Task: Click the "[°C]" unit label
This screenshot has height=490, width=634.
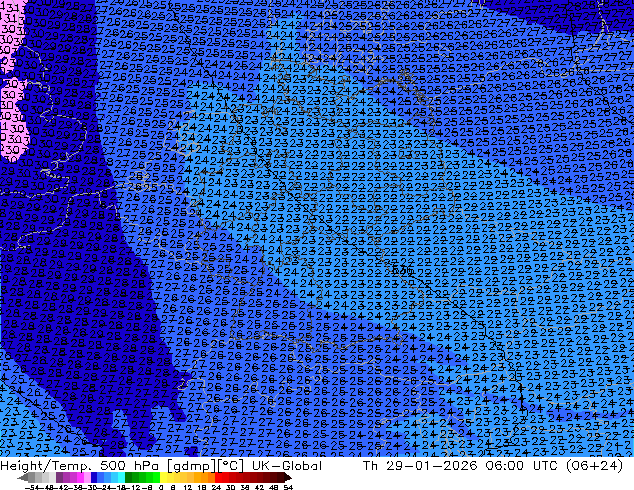Action: pyautogui.click(x=231, y=466)
